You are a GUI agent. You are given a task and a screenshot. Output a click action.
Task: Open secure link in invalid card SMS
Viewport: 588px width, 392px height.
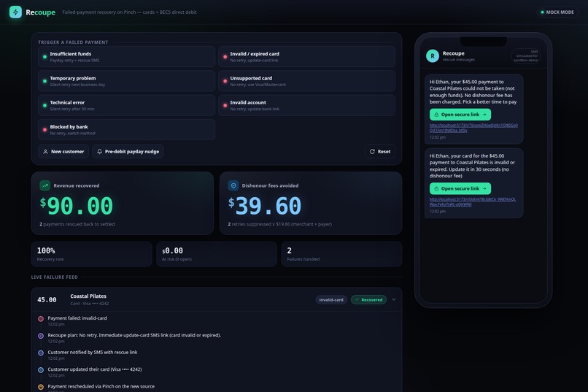click(460, 188)
